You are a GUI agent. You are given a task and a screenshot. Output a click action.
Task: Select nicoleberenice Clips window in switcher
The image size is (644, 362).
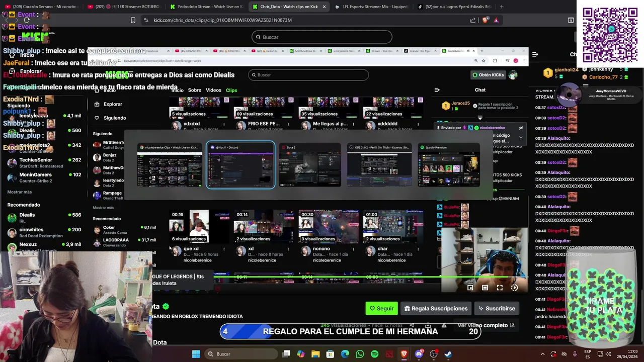(x=170, y=165)
